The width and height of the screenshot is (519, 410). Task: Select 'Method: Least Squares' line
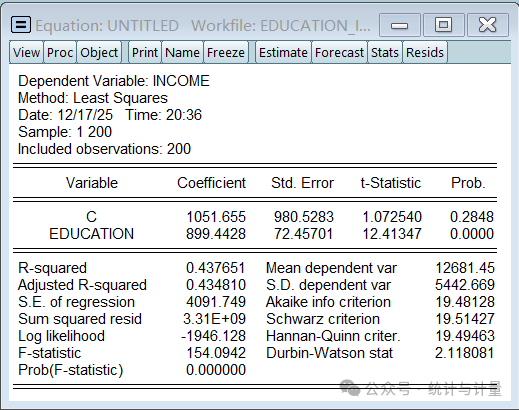point(93,98)
